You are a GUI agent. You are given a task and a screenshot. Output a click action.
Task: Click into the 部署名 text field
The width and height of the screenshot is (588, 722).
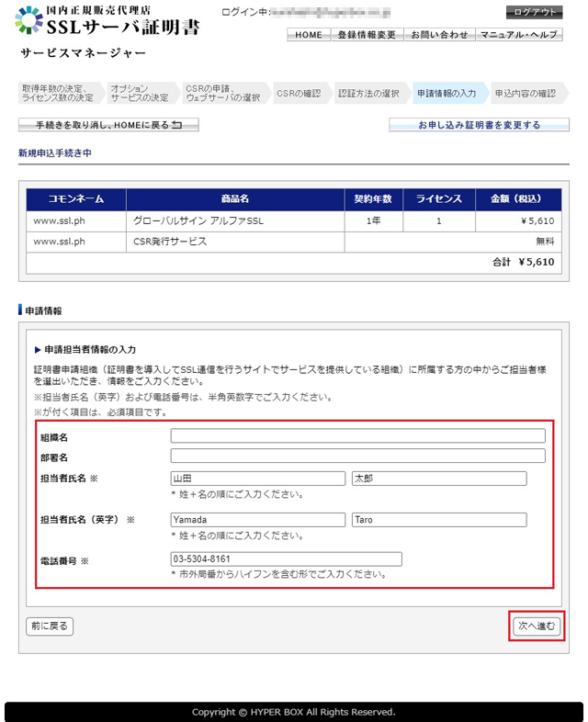(x=357, y=457)
